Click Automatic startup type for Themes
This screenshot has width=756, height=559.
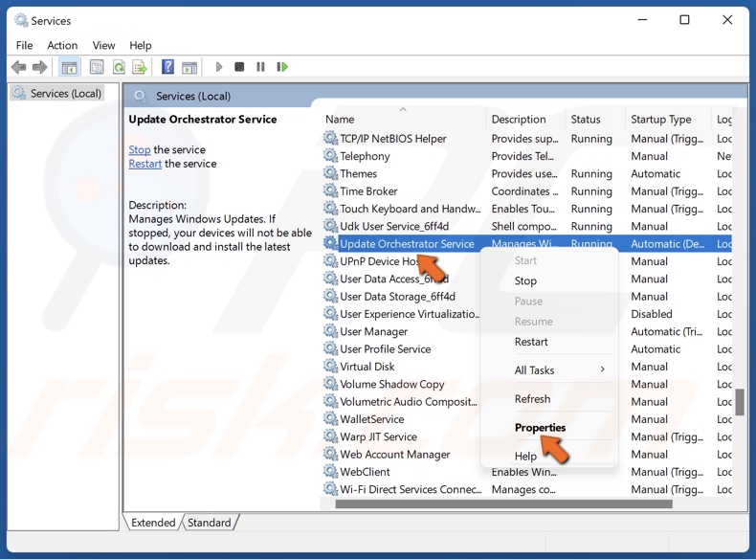coord(656,173)
